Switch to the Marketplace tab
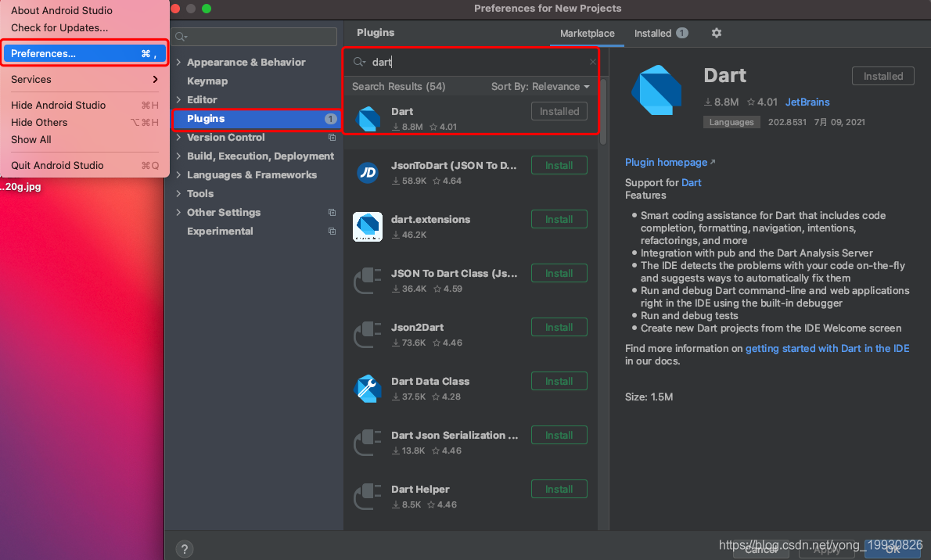The image size is (931, 560). 588,34
